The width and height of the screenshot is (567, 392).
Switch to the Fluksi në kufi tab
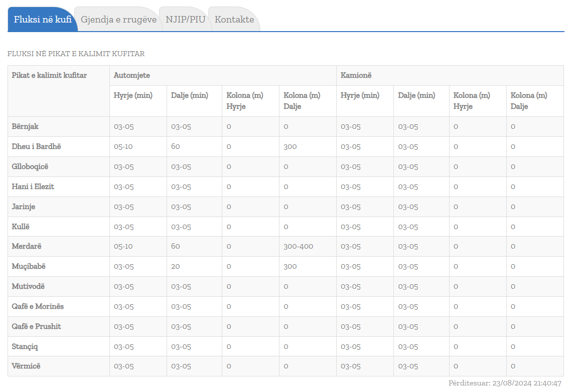coord(43,20)
